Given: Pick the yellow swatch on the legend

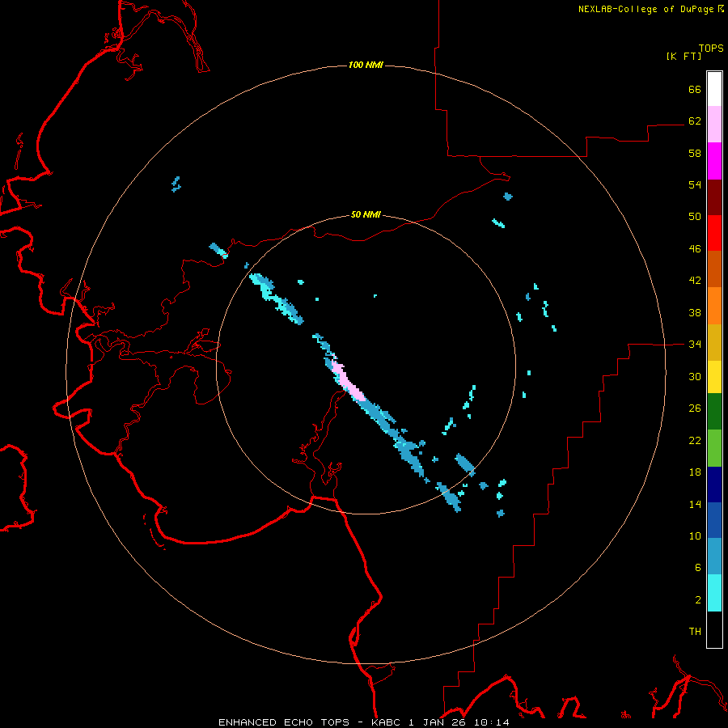Looking at the screenshot, I should click(714, 377).
